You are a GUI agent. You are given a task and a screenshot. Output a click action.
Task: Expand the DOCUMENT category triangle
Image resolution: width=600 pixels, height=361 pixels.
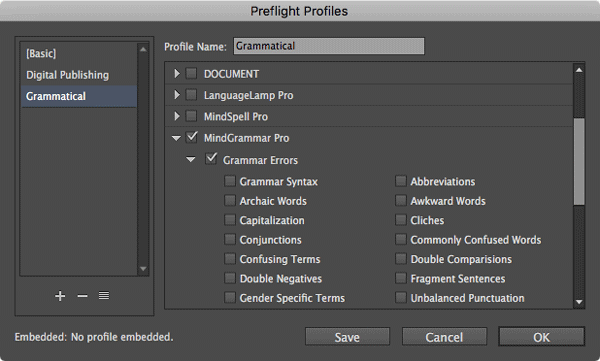click(176, 73)
